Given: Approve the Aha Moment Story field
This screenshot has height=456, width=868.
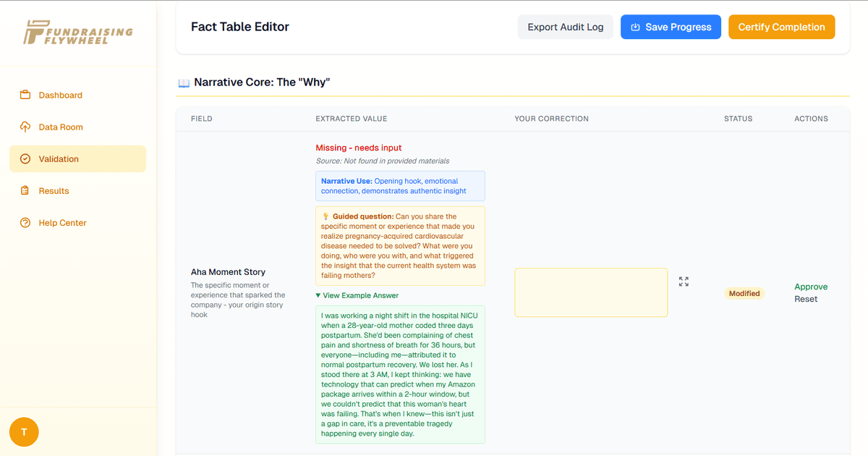Looking at the screenshot, I should click(x=811, y=287).
